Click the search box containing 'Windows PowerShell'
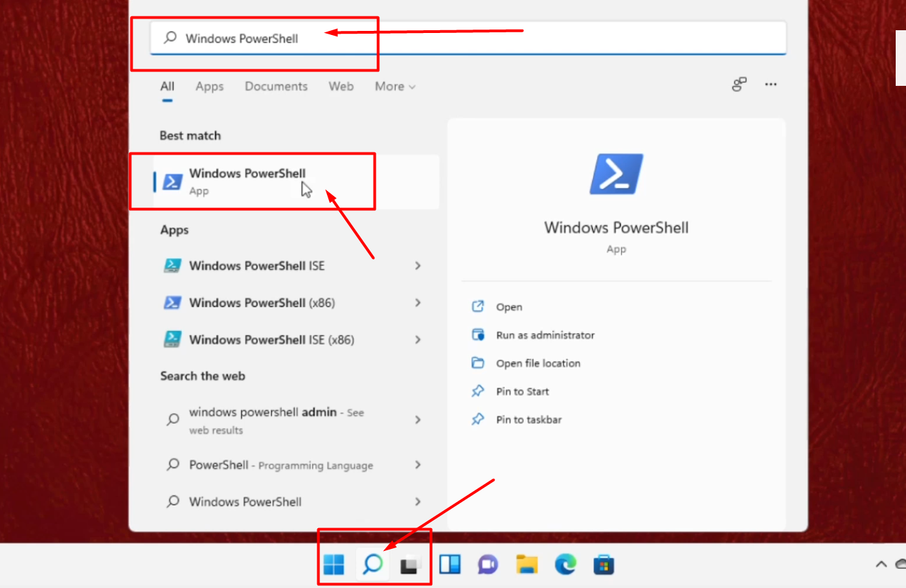This screenshot has width=906, height=588. [468, 38]
